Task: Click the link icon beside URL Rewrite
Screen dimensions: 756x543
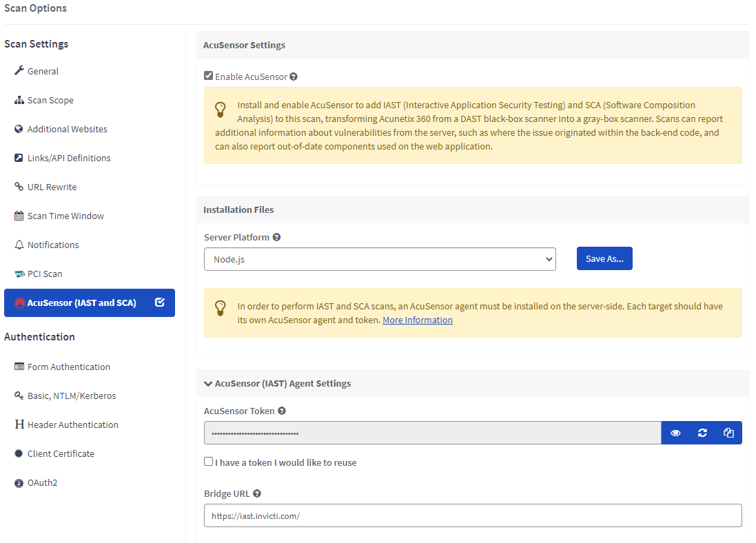Action: pos(19,187)
